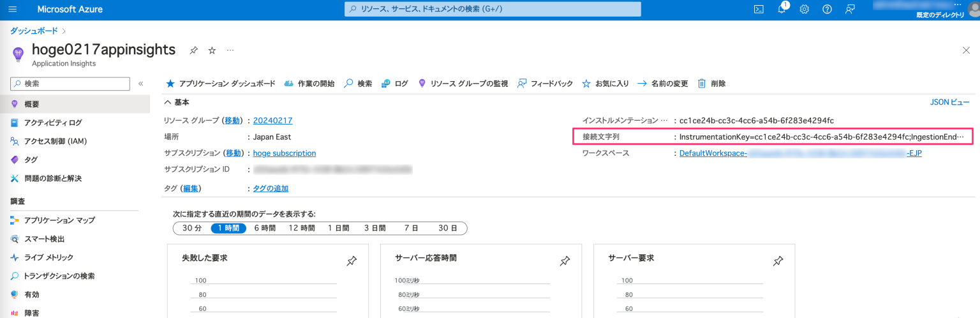Pin hoge0217appinsights to the dashboard

[193, 50]
